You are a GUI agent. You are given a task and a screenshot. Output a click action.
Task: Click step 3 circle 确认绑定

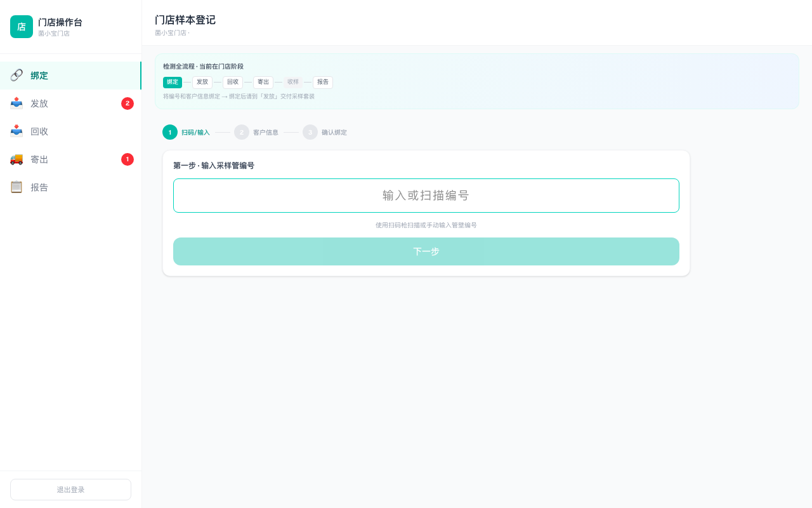pyautogui.click(x=310, y=132)
